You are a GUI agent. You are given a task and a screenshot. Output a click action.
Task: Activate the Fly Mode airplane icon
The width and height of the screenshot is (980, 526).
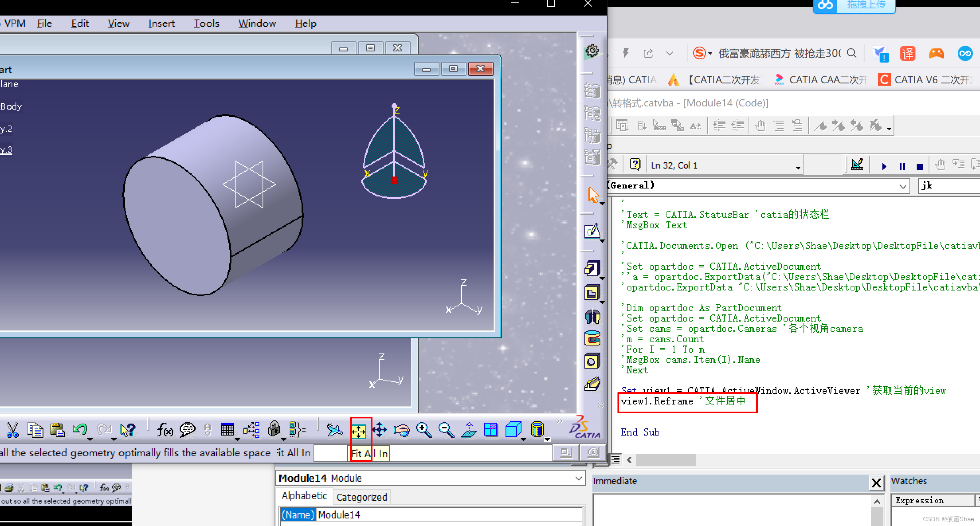click(334, 430)
